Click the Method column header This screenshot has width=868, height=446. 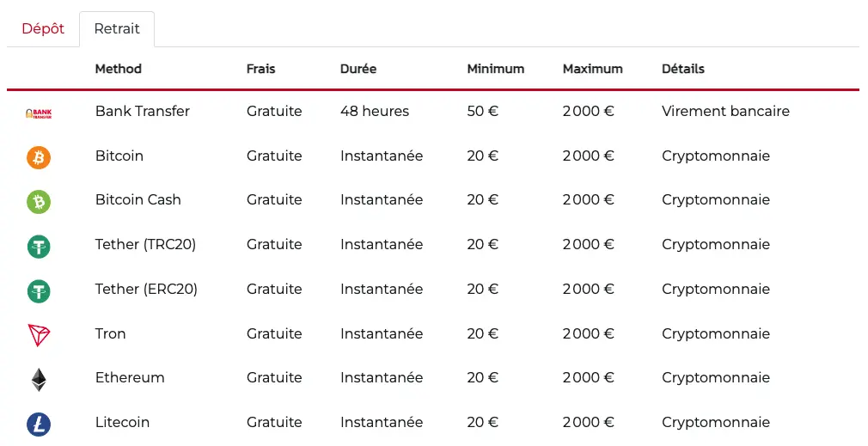pyautogui.click(x=119, y=69)
